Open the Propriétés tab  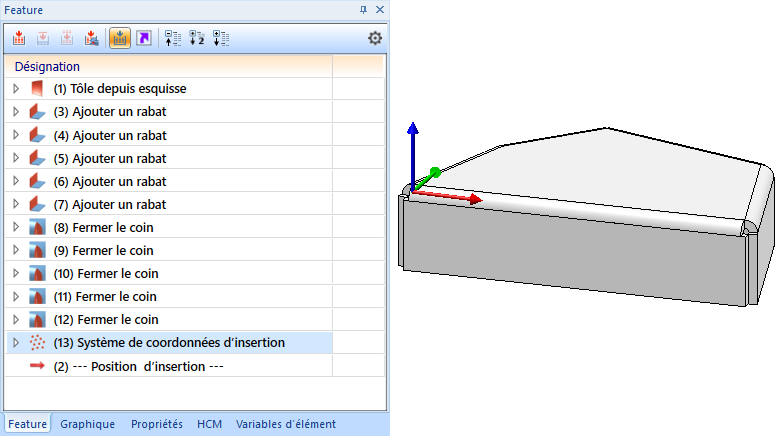coord(157,424)
